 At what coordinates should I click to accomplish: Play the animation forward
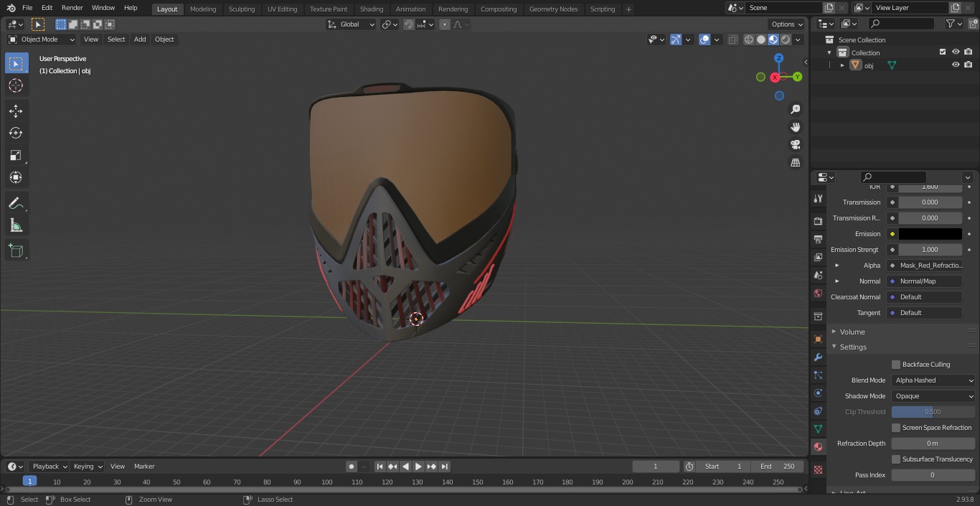419,467
